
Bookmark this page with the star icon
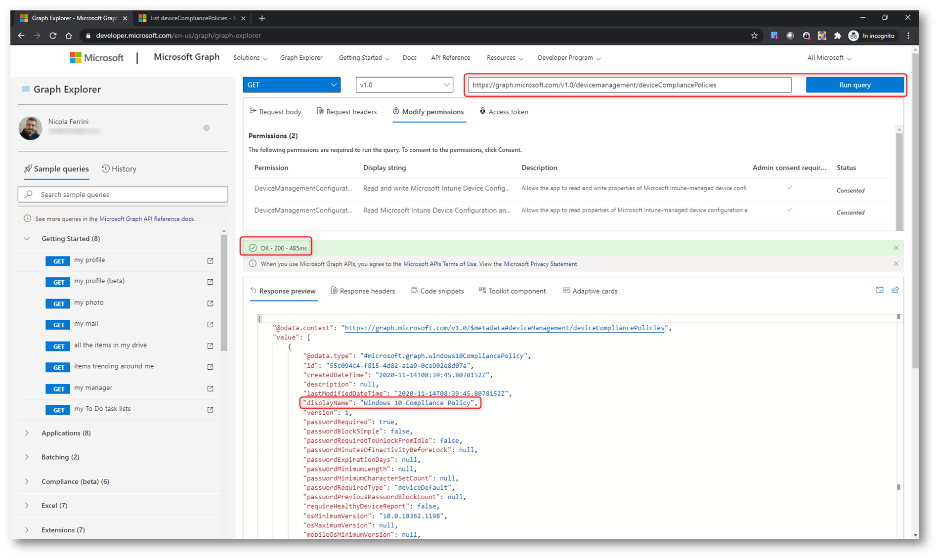pyautogui.click(x=754, y=36)
